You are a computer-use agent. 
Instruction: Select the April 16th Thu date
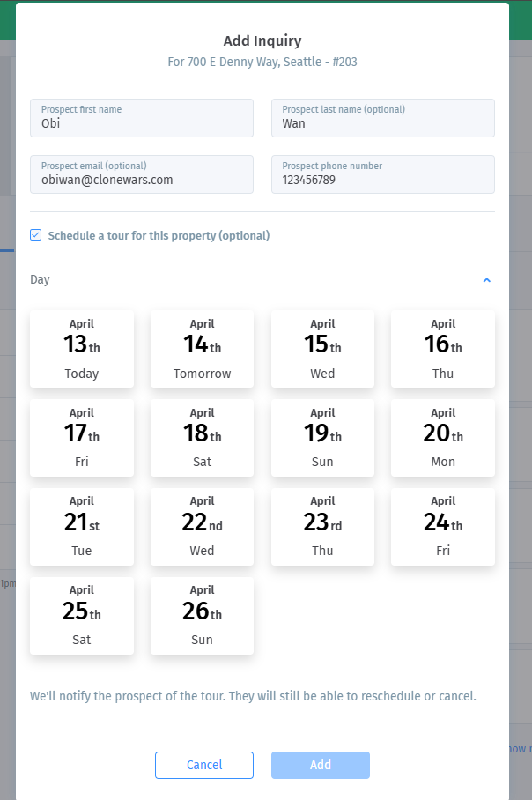pyautogui.click(x=443, y=349)
